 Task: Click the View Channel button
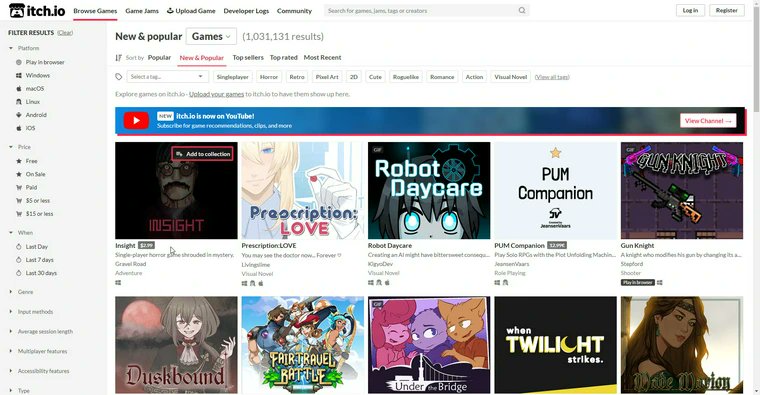coord(708,121)
